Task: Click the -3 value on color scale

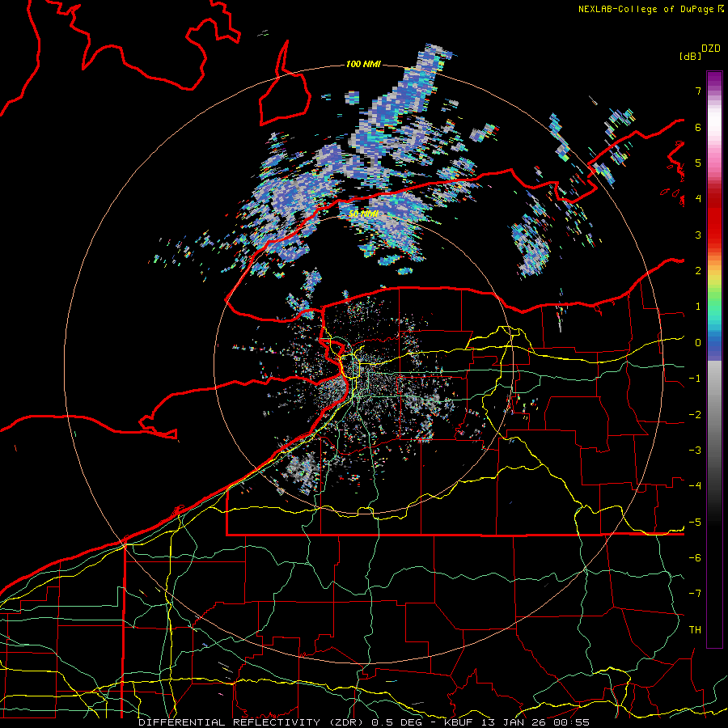Action: [695, 451]
